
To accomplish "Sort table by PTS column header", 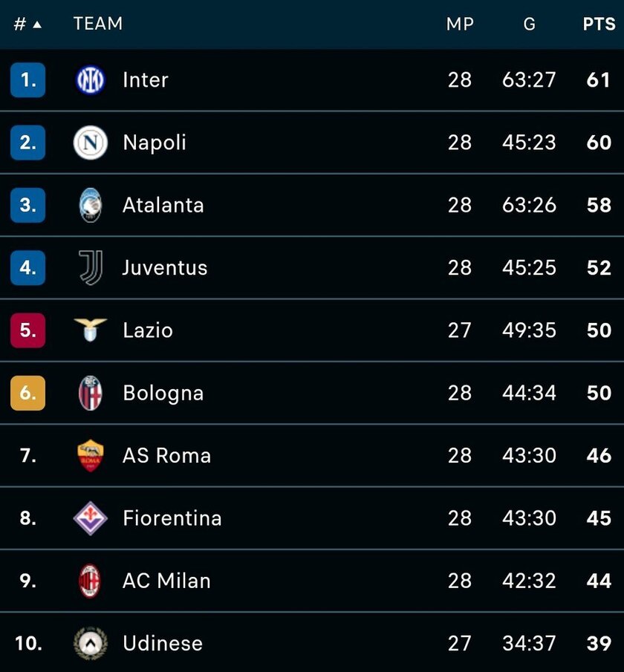I will 598,24.
